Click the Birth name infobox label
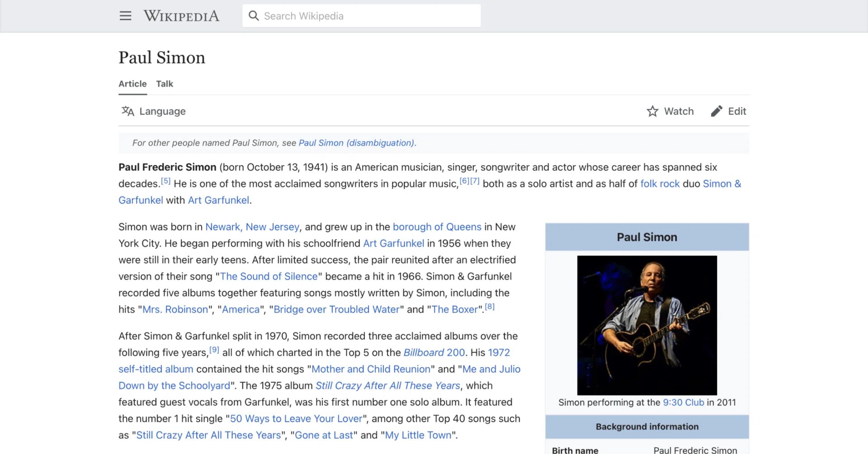This screenshot has height=454, width=868. tap(575, 450)
